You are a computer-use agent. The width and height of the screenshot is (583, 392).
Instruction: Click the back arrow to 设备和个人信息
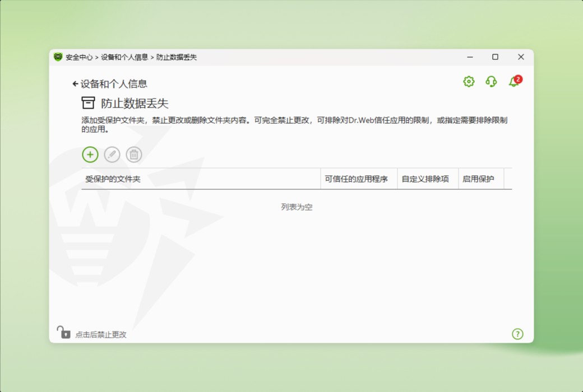tap(75, 83)
